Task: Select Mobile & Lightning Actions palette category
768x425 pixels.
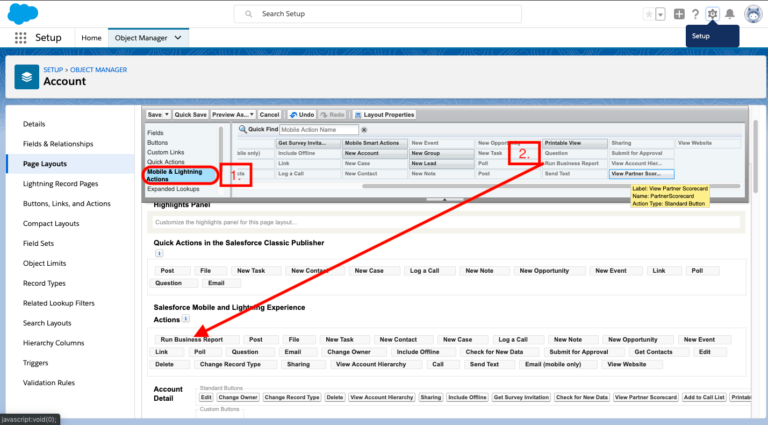Action: click(x=180, y=175)
